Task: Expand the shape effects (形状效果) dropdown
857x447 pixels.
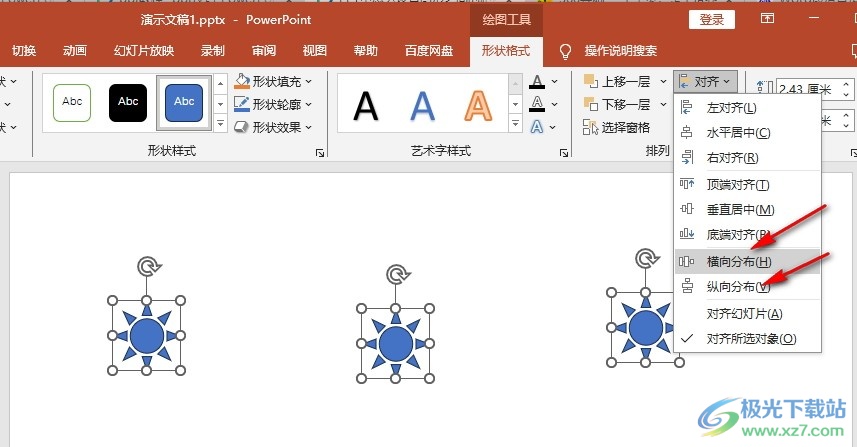Action: 309,127
